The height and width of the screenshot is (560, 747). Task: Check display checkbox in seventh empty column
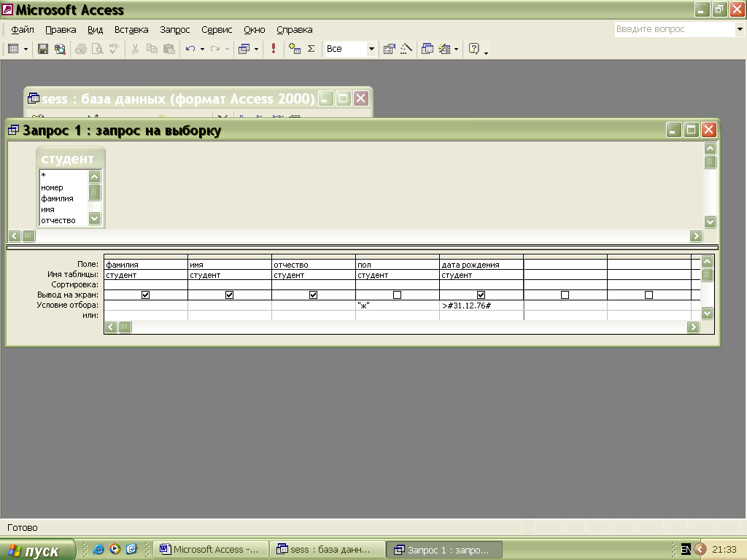point(649,295)
